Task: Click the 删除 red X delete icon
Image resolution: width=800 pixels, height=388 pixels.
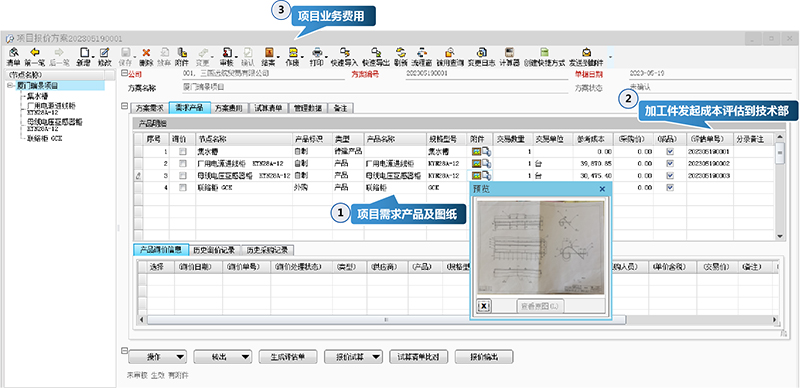Action: (146, 52)
